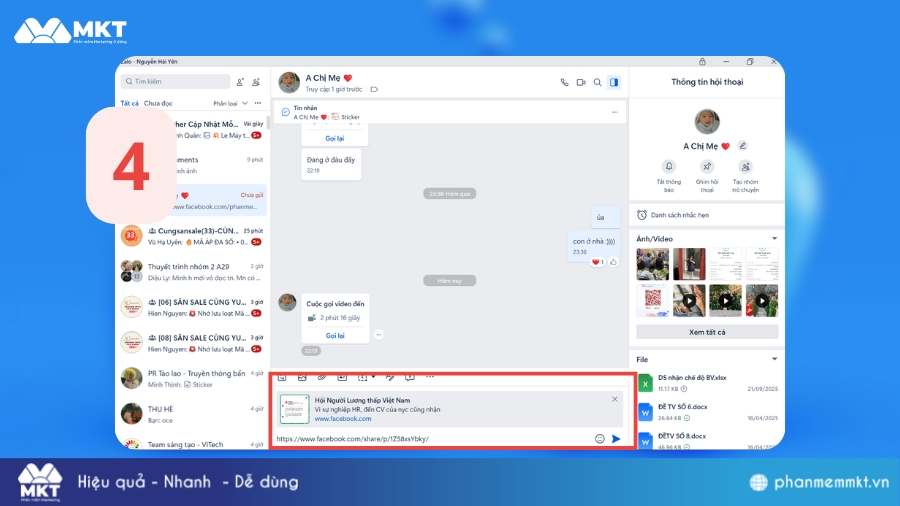This screenshot has width=900, height=506.
Task: Edit the contact name with pencil icon
Action: pyautogui.click(x=743, y=146)
